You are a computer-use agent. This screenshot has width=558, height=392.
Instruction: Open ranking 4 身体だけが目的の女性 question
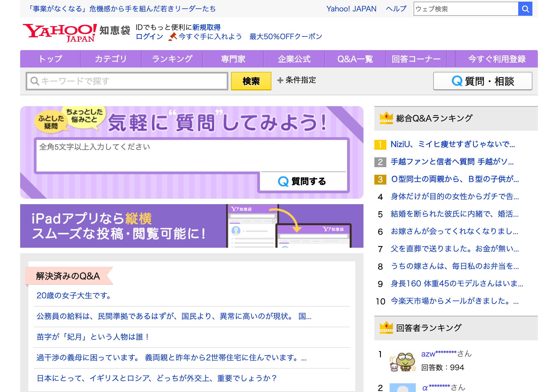pos(455,197)
